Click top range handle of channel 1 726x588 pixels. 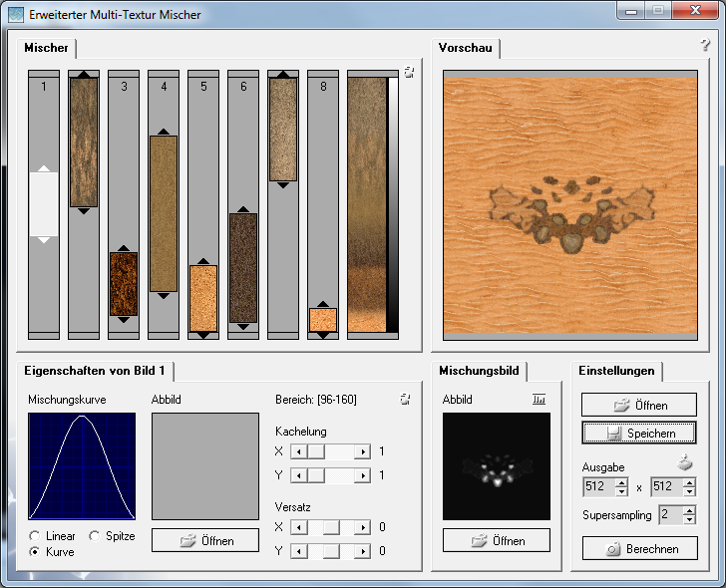click(44, 168)
